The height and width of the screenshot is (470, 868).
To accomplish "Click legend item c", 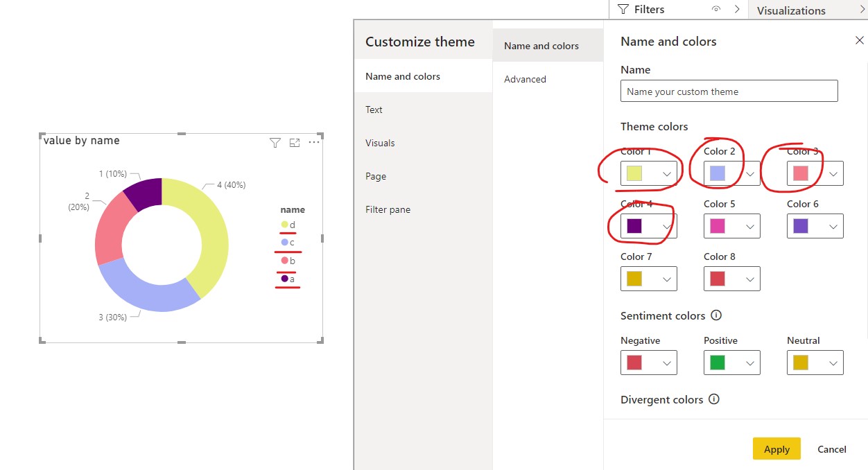I will coord(288,243).
